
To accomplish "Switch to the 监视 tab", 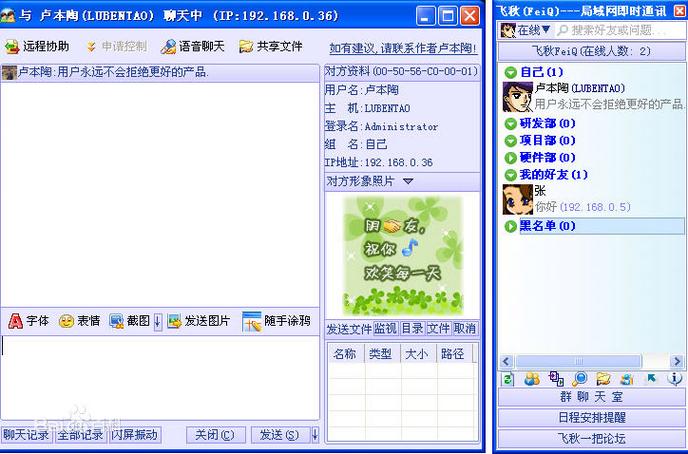I will [x=386, y=328].
